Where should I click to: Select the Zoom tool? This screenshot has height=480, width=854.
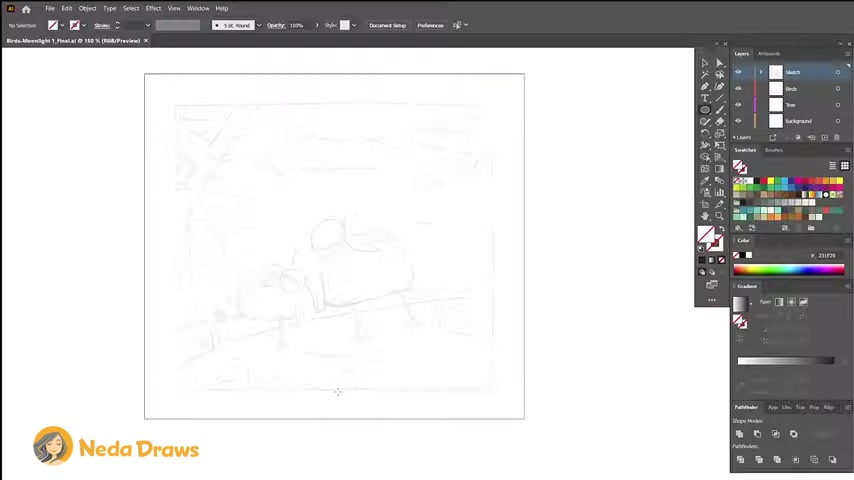719,216
